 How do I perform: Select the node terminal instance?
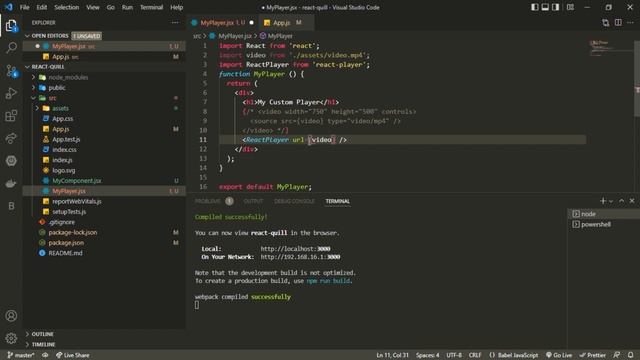pos(604,214)
